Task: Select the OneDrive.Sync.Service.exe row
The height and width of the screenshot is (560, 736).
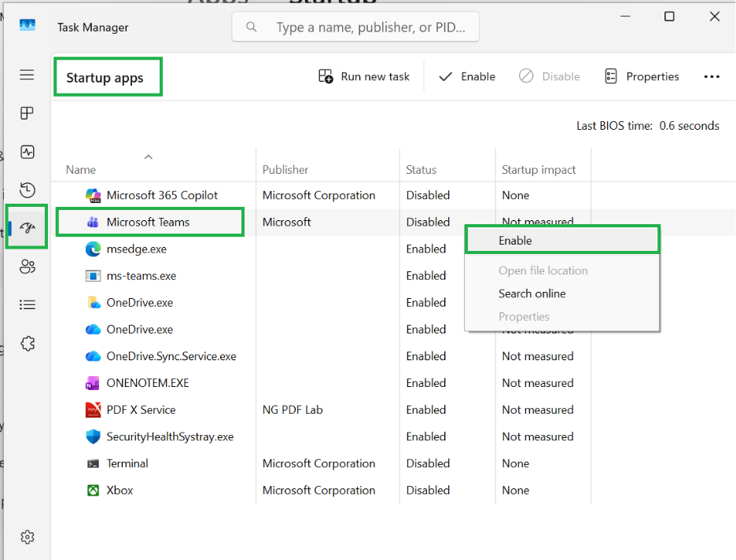Action: pyautogui.click(x=321, y=356)
